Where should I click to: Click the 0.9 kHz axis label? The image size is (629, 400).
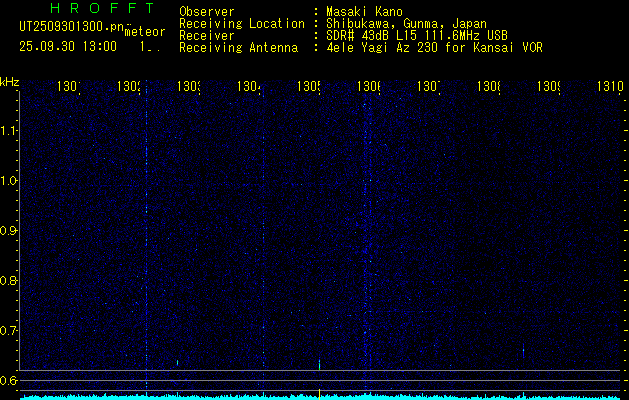(x=9, y=230)
